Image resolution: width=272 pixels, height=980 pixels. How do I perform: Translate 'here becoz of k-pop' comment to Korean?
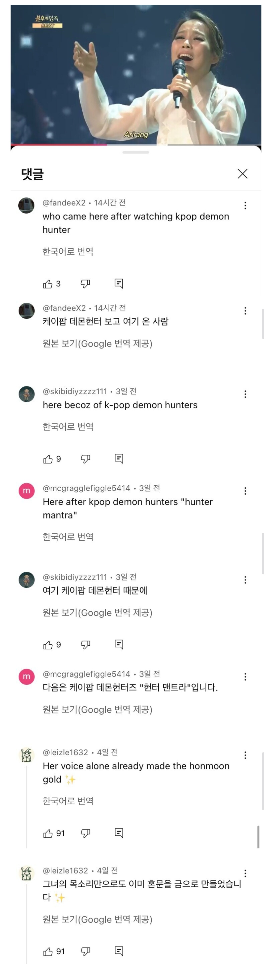coord(68,426)
